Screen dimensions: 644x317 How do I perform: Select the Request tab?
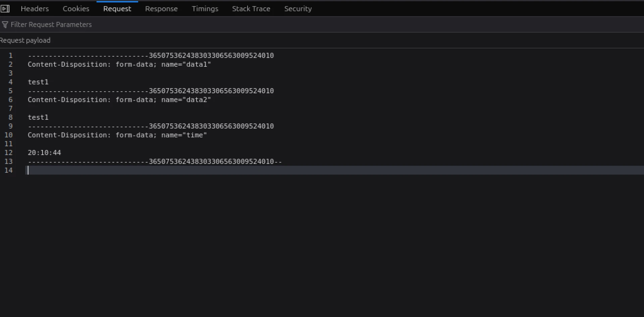[x=117, y=9]
